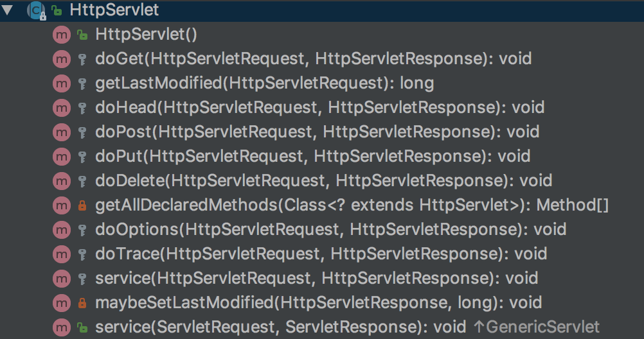Click the HttpServlet class icon
This screenshot has height=339, width=644.
[36, 11]
